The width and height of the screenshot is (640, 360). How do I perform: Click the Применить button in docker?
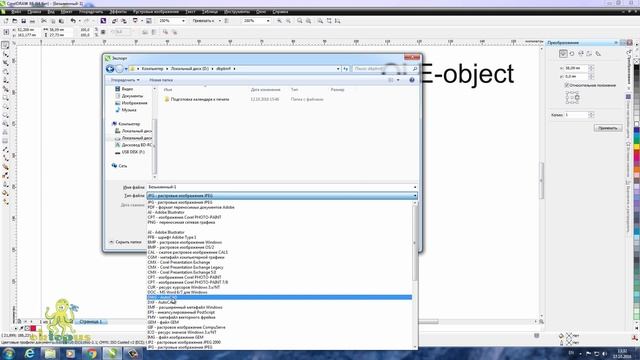coord(608,128)
